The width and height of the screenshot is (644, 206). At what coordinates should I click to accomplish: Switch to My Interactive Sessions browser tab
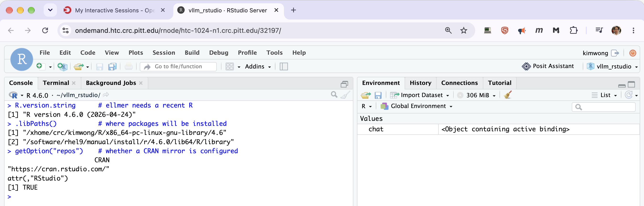click(115, 10)
